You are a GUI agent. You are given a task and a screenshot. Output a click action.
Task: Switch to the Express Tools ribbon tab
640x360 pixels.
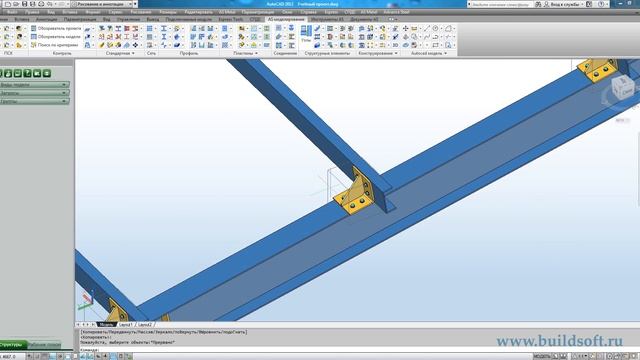[x=231, y=19]
